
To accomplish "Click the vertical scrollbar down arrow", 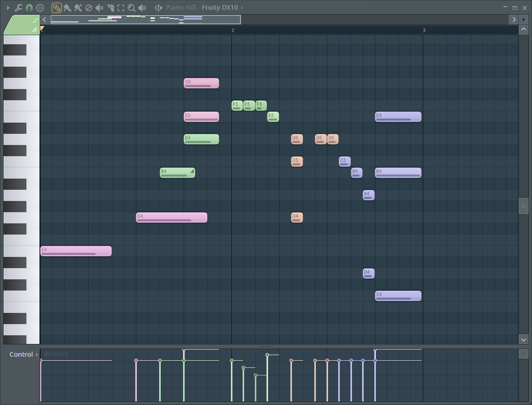I will 523,339.
